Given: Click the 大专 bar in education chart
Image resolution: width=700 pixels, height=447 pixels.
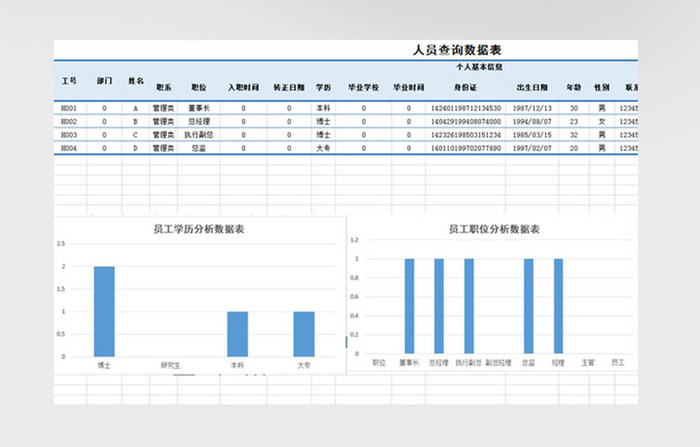Looking at the screenshot, I should [x=304, y=334].
